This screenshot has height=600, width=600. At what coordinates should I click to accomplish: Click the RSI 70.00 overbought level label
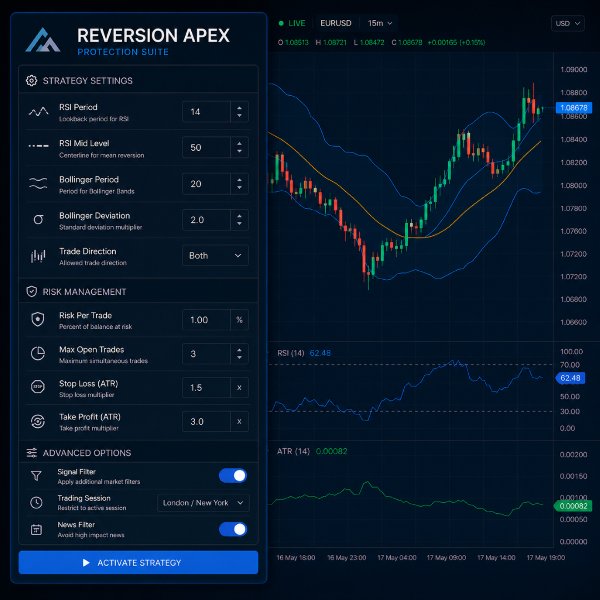tap(570, 365)
